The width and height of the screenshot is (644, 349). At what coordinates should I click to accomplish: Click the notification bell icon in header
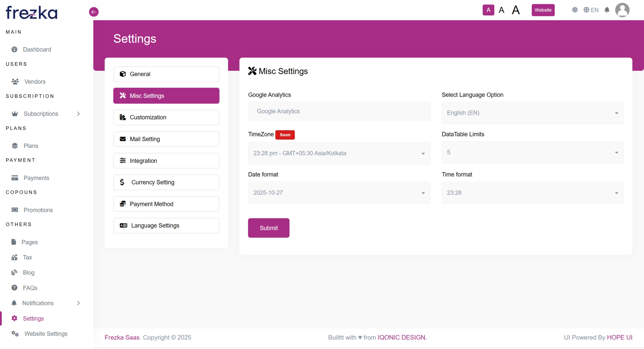607,10
